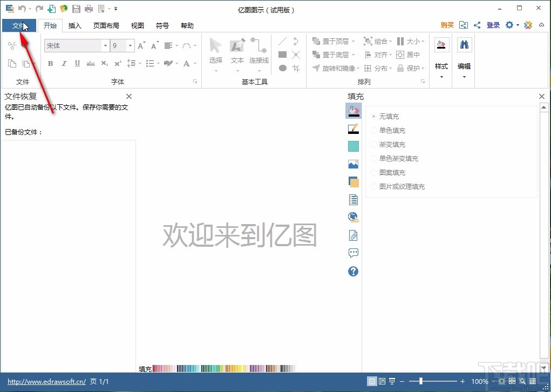
Task: Select the 渐变填充 radio option
Action: click(x=374, y=145)
